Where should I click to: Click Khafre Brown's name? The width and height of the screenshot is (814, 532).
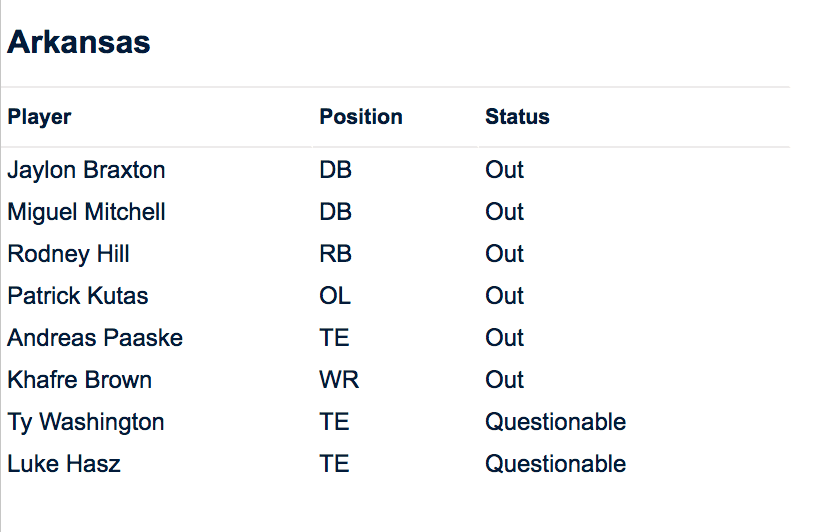click(x=79, y=380)
